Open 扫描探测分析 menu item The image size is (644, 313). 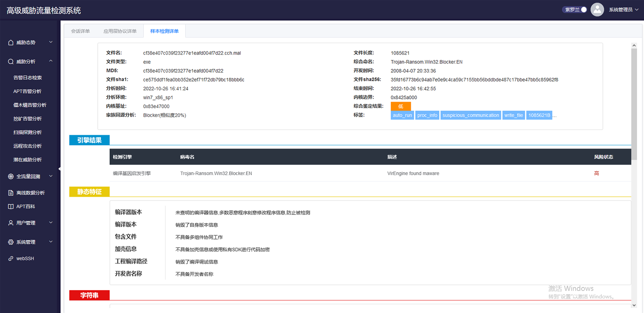27,132
